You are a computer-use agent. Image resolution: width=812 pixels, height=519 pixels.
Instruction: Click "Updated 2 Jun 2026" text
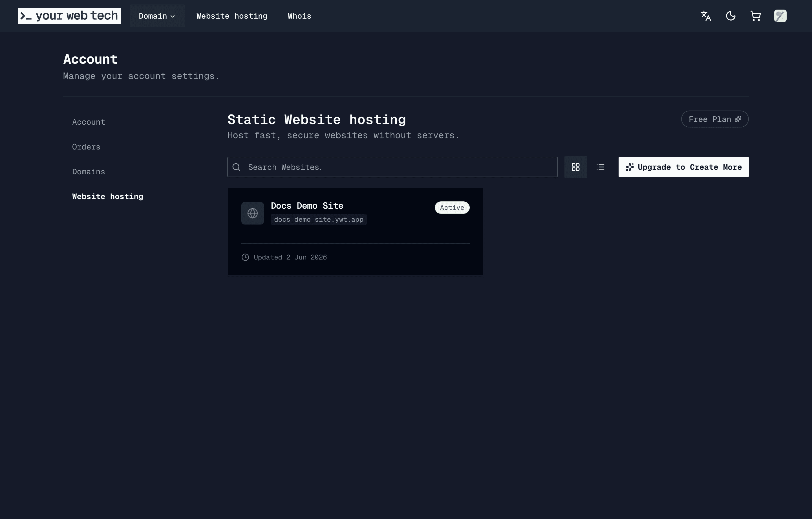tap(290, 257)
